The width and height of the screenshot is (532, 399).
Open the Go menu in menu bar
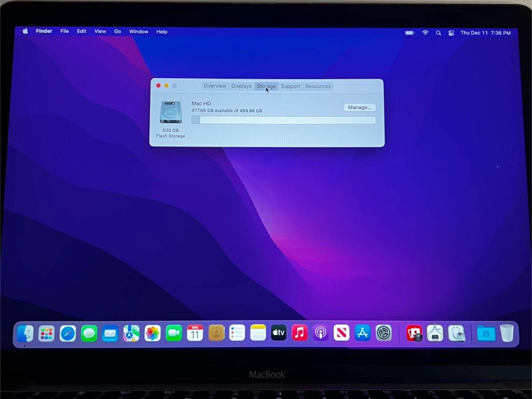click(117, 32)
